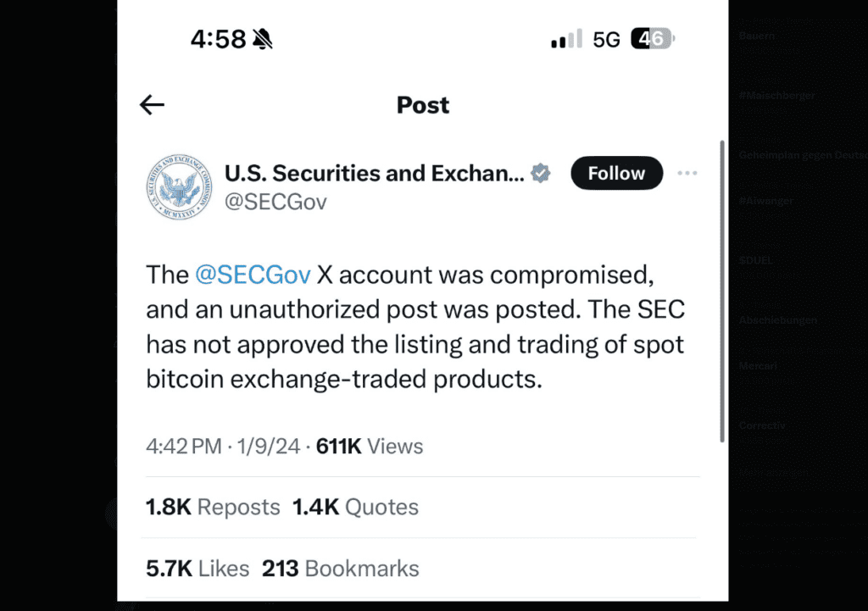Click the blue verified badge icon
Viewport: 868px width, 611px height.
tap(540, 173)
